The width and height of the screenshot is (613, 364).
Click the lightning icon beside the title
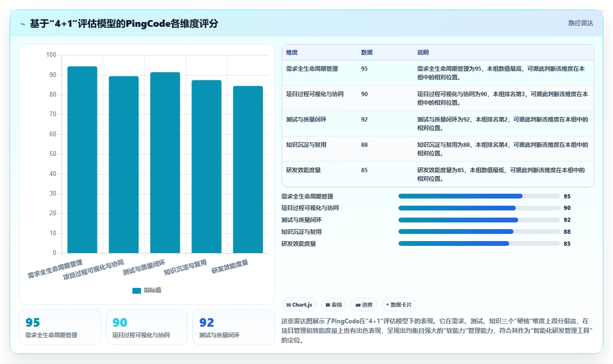point(23,24)
